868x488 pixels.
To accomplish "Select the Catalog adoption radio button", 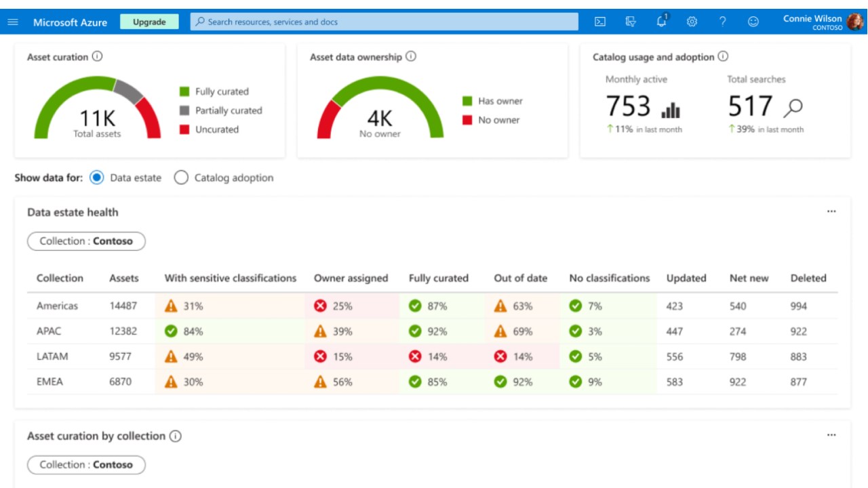I will (181, 178).
